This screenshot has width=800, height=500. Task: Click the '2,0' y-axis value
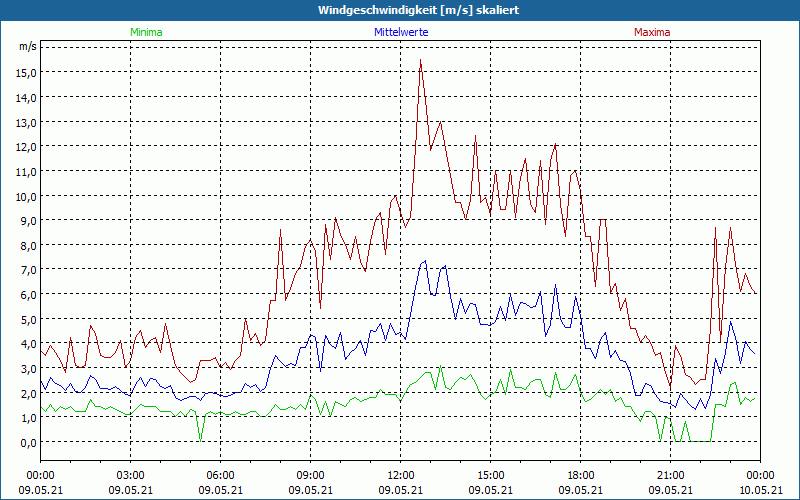point(29,394)
